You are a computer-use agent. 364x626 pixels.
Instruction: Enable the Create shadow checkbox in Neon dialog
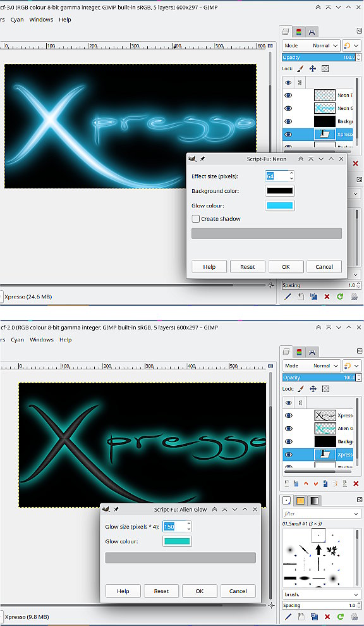click(195, 219)
